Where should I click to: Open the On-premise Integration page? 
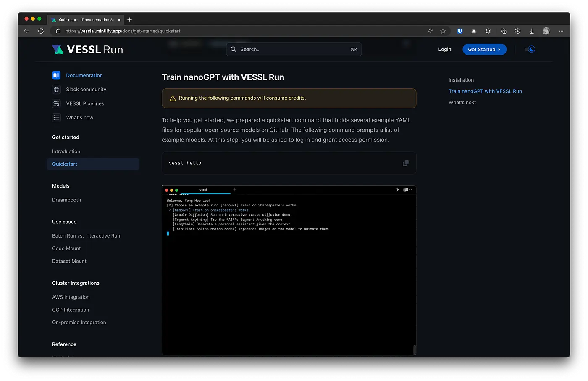click(79, 323)
